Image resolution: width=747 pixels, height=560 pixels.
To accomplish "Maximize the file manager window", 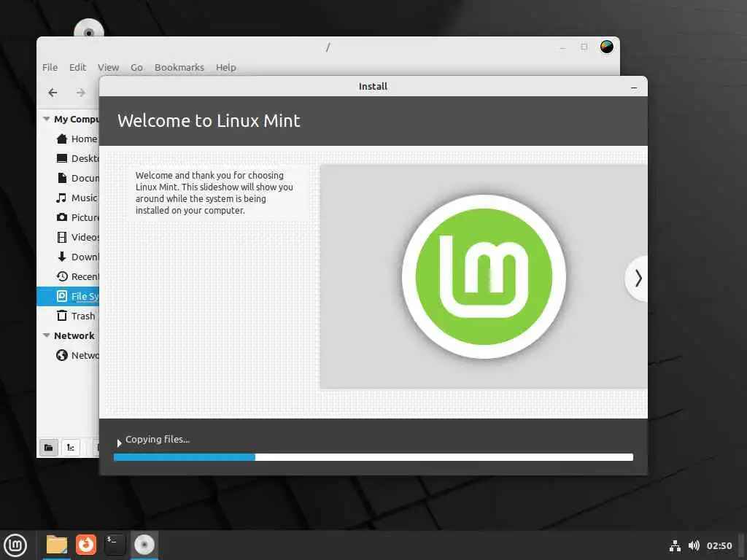I will click(584, 47).
